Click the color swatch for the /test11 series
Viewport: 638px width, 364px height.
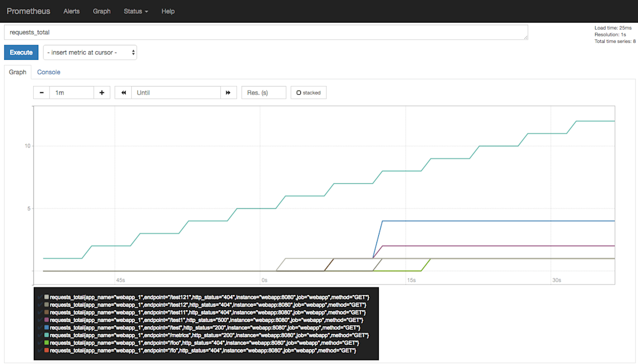(46, 312)
